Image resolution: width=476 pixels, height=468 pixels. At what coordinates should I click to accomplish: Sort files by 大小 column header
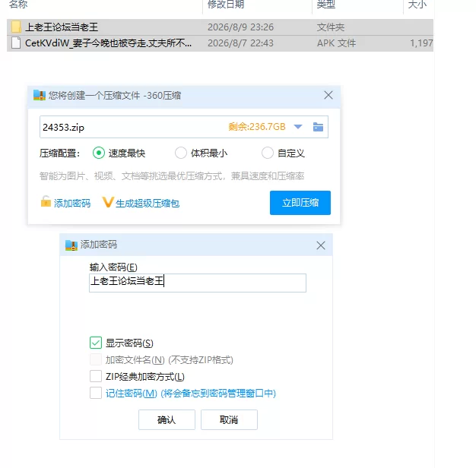pos(417,5)
